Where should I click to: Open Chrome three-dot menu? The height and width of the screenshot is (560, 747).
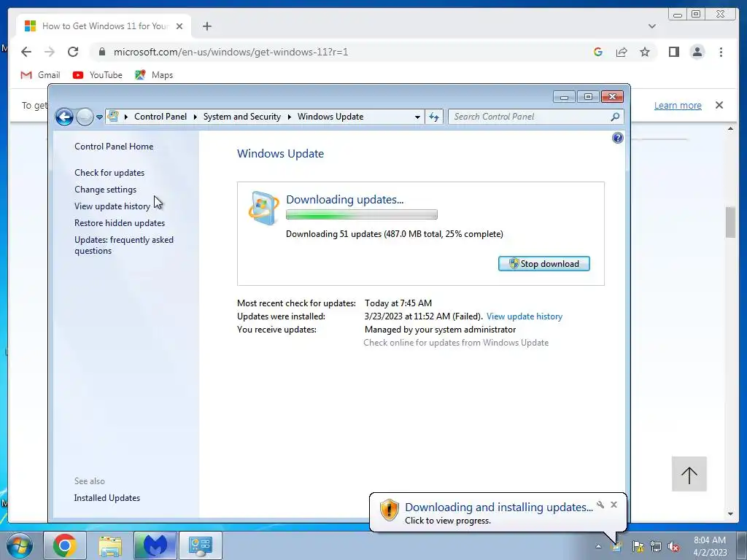coord(721,52)
